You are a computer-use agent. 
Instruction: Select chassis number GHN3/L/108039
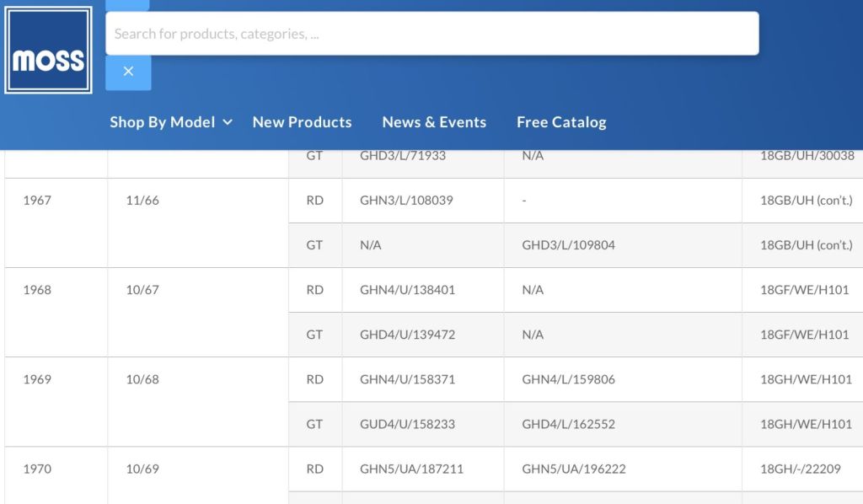pos(406,201)
